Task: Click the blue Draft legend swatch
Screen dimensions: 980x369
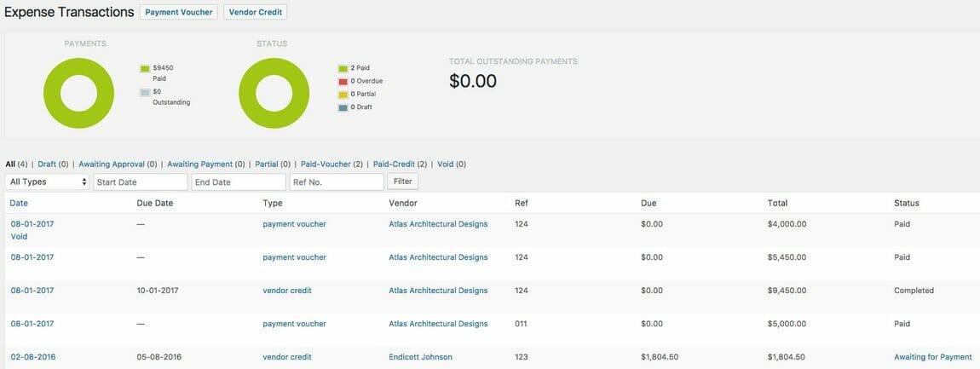Action: click(x=343, y=107)
